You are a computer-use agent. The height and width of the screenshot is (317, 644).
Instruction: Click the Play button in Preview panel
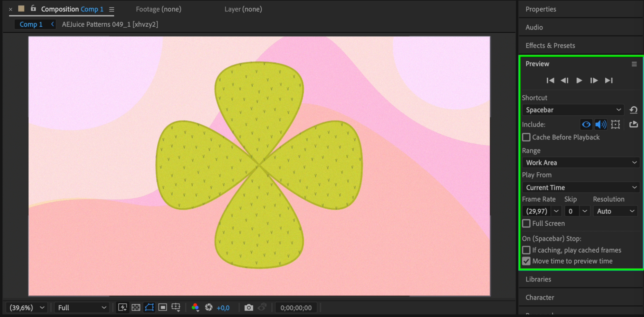pyautogui.click(x=579, y=81)
